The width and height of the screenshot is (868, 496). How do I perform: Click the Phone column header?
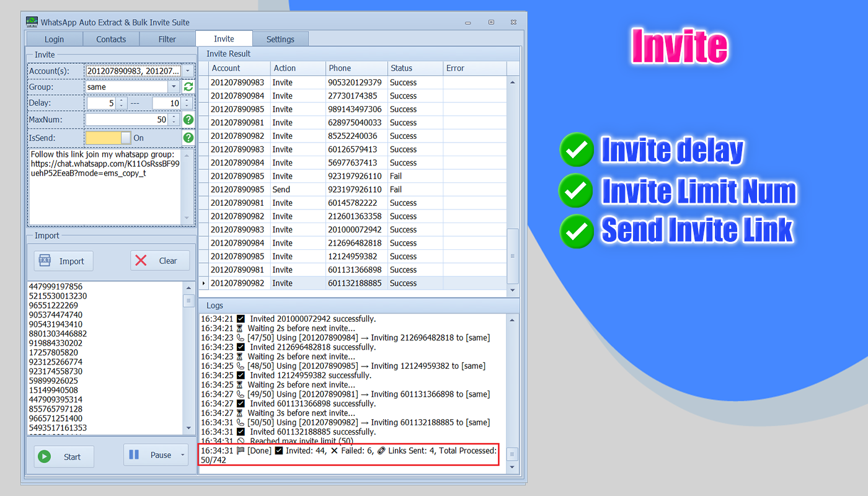point(357,68)
